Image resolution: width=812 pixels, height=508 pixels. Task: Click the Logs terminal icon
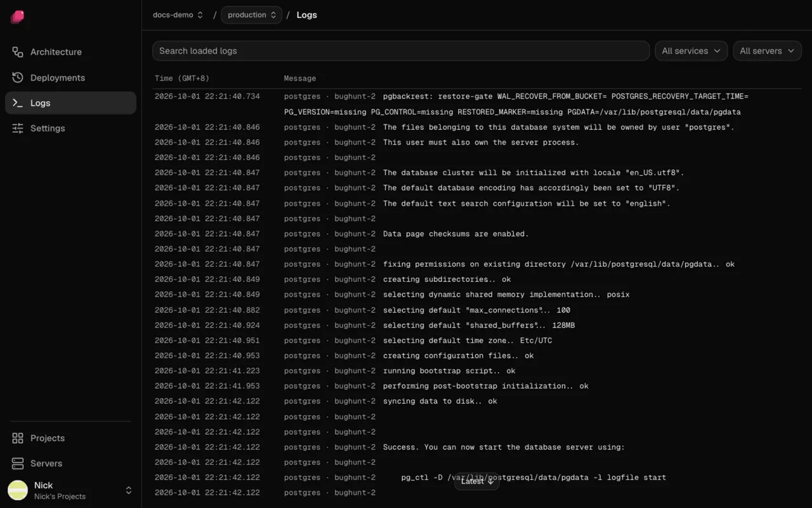coord(18,103)
